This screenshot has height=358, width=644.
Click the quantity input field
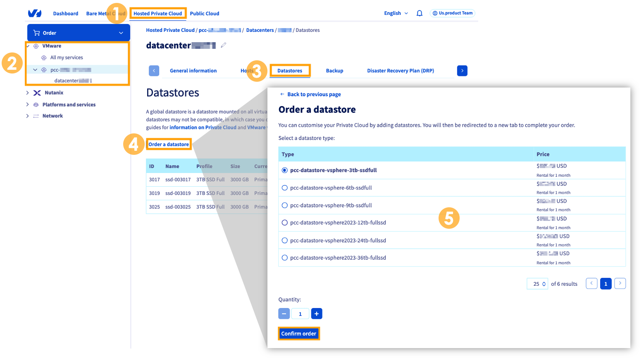301,314
